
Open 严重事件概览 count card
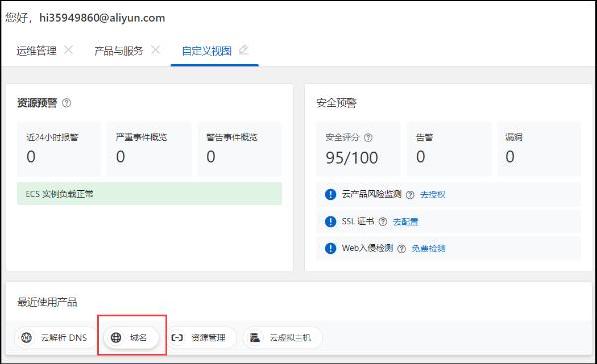(149, 149)
